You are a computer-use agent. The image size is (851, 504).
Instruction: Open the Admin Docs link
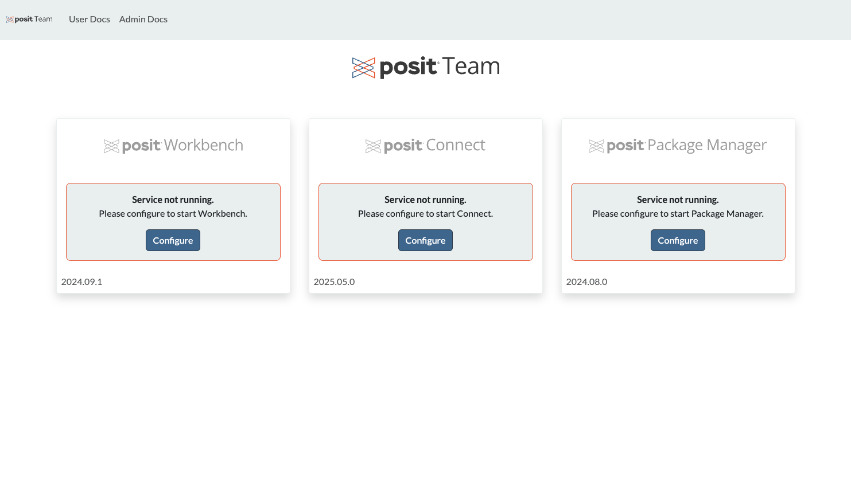point(143,19)
